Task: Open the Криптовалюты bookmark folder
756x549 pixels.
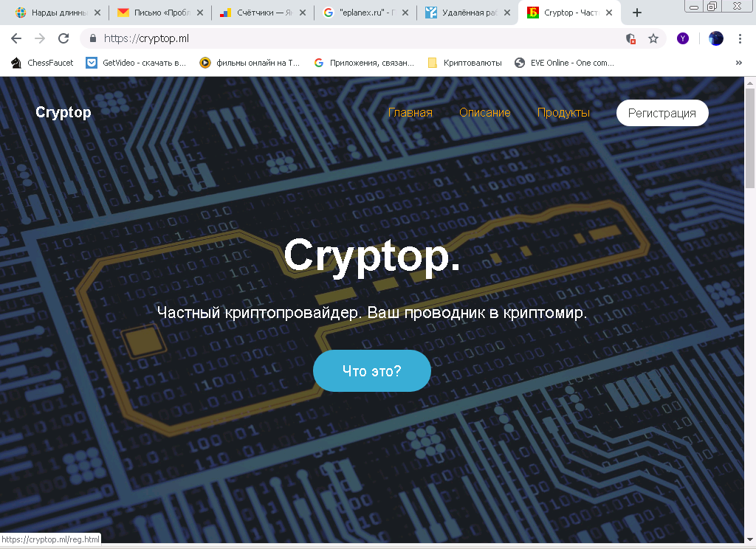Action: point(465,63)
